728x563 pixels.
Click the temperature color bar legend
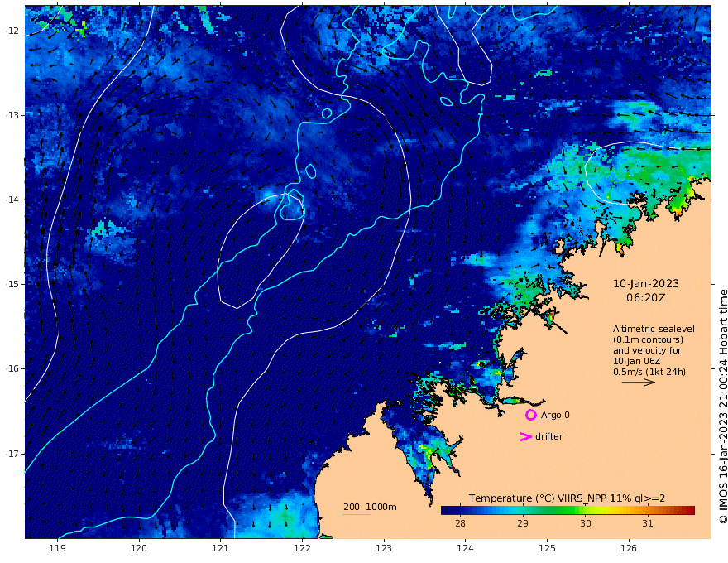coord(568,510)
